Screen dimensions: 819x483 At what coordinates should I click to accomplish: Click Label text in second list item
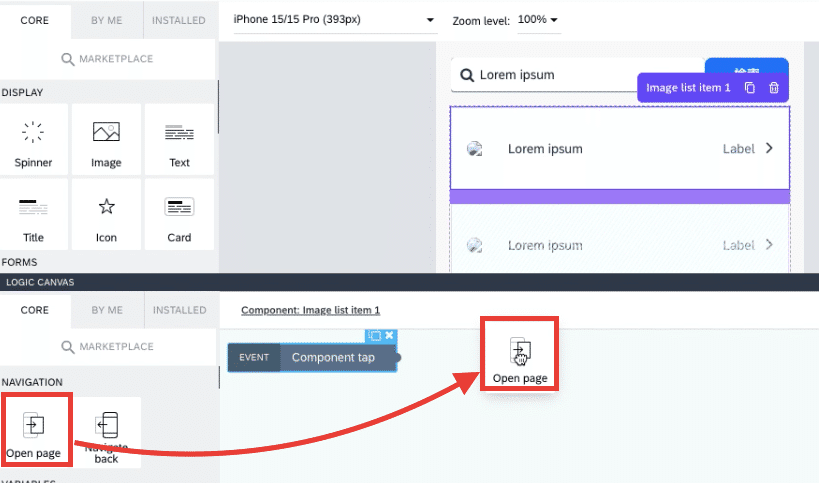pos(739,245)
